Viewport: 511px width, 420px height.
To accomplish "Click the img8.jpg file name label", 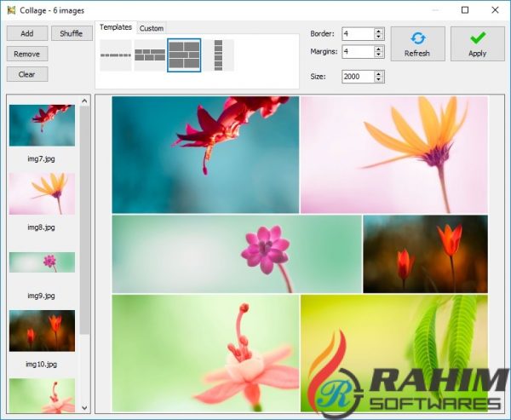I will (x=42, y=227).
